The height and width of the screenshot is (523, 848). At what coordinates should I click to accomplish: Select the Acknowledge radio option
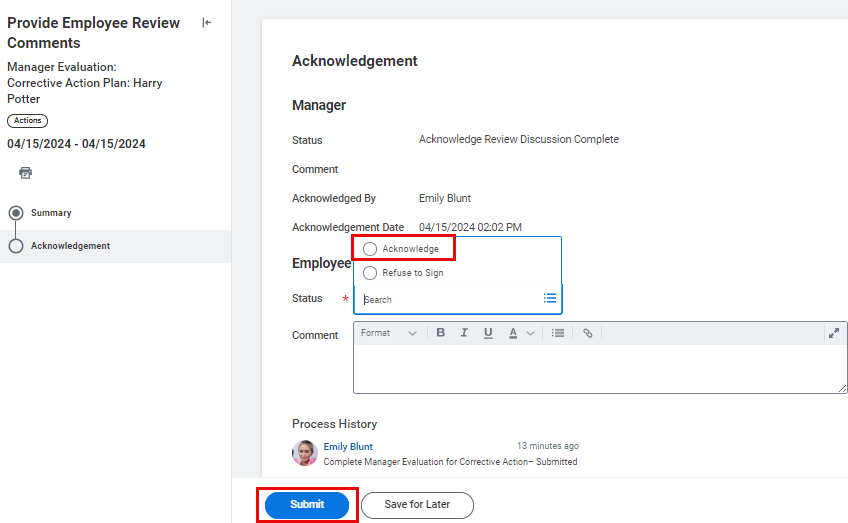pos(371,249)
